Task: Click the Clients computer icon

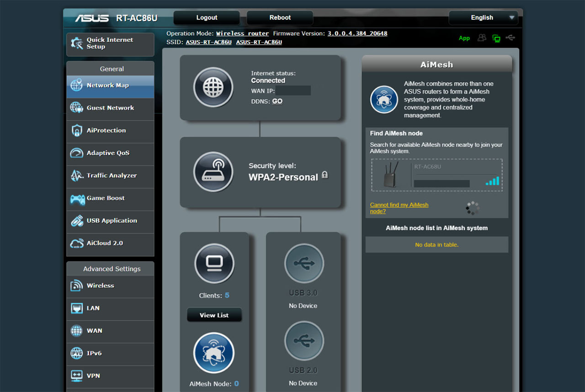Action: [214, 263]
